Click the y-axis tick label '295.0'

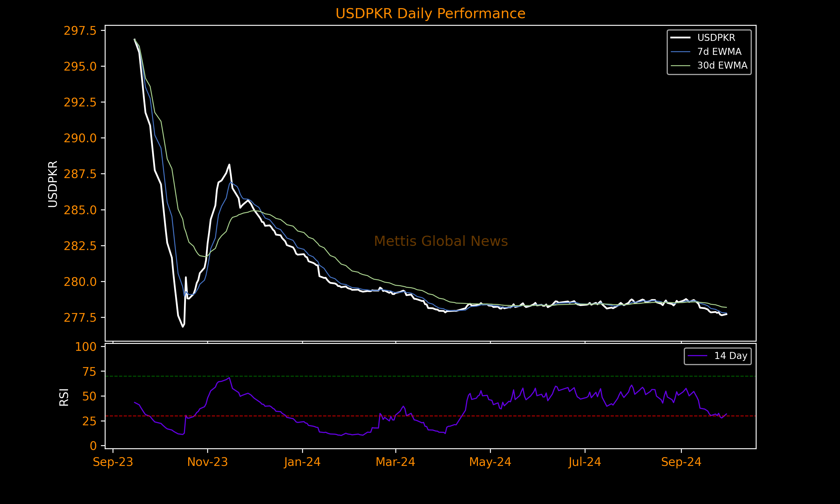tap(80, 66)
